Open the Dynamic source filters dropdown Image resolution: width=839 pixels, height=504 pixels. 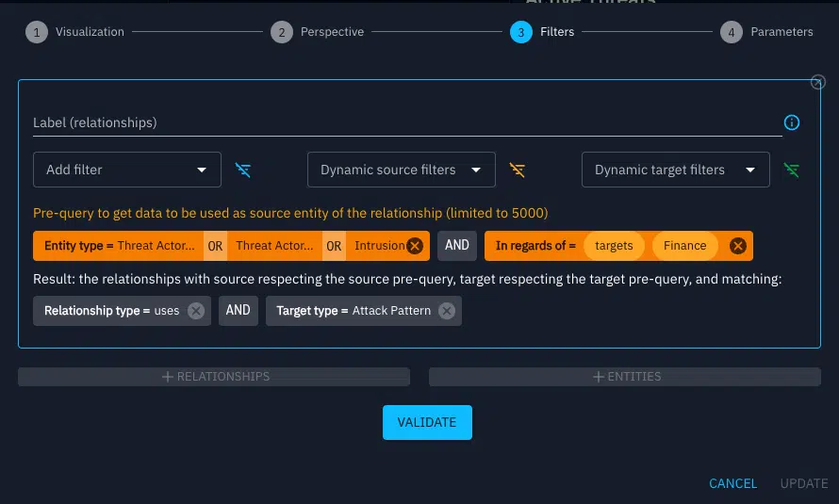point(402,170)
